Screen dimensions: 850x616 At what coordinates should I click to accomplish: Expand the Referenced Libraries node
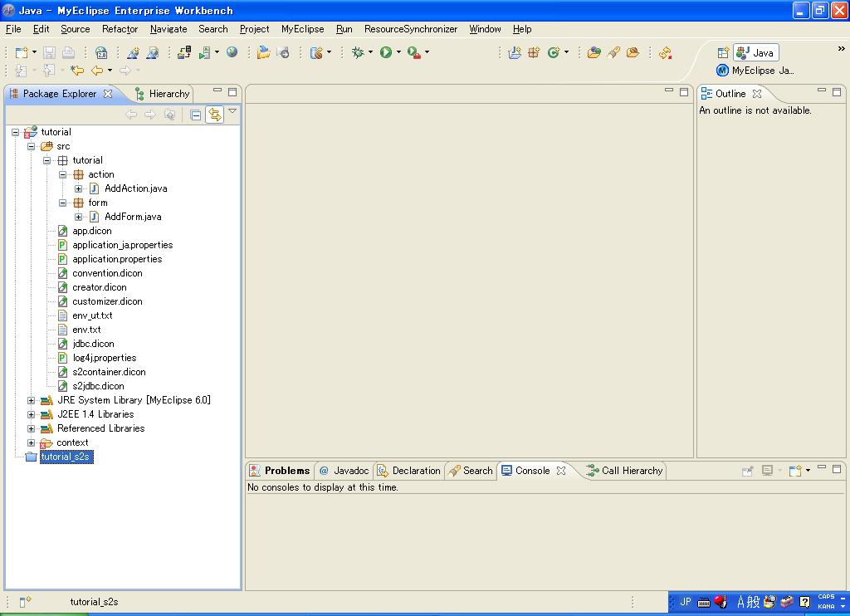[x=32, y=428]
